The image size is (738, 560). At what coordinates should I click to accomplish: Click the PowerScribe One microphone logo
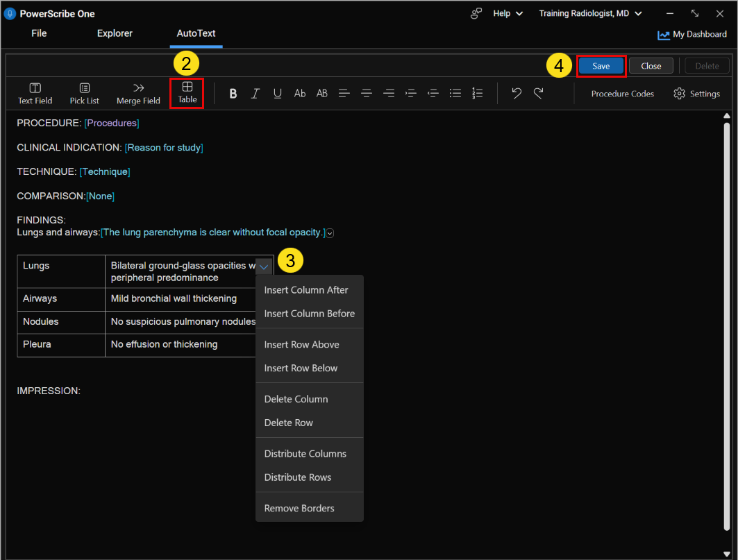click(10, 14)
